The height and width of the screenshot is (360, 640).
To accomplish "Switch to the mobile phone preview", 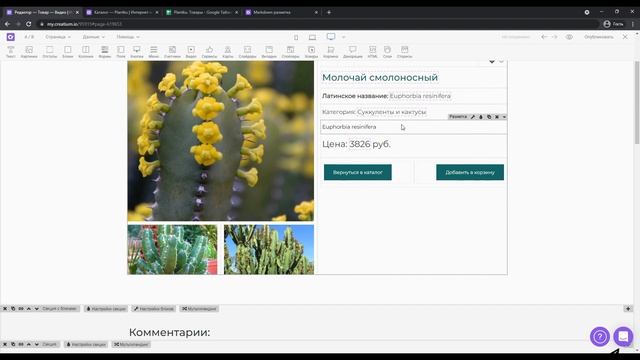I will [x=296, y=37].
